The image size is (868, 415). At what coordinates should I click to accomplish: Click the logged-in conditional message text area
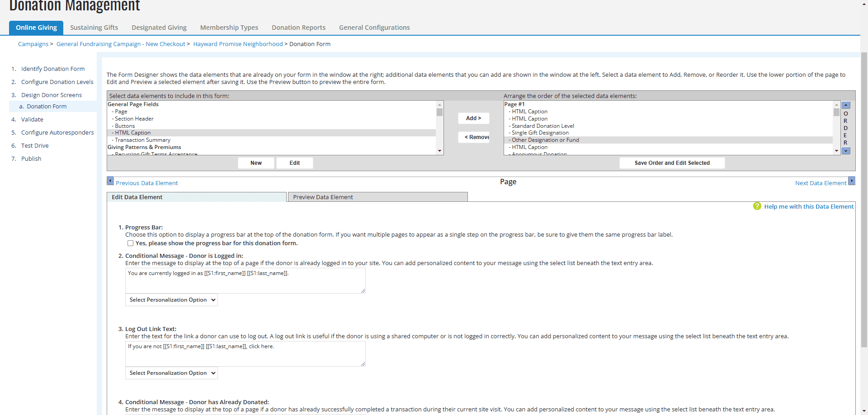(245, 281)
